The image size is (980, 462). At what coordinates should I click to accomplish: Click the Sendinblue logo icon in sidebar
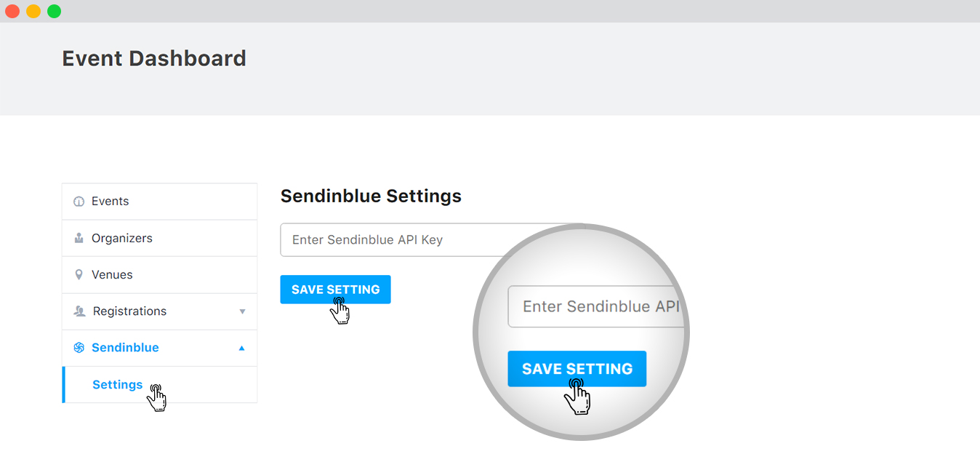click(79, 348)
